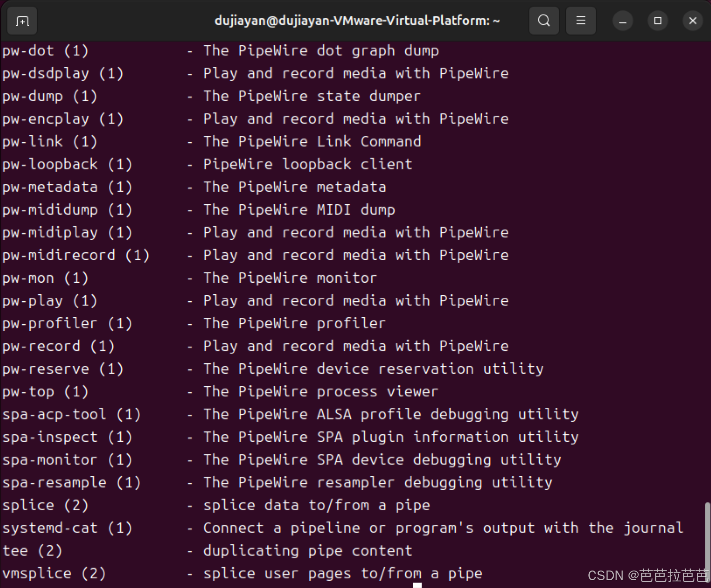This screenshot has height=588, width=711.
Task: Click 'The PipeWire state dumper' description
Action: 312,96
